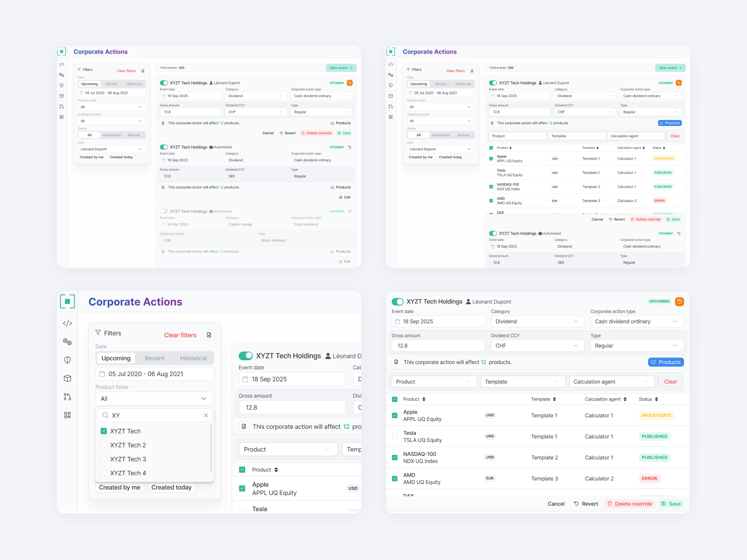Screen dimensions: 747x560
Task: Click the orange revert-history icon beside the large UPCOMING badge
Action: [679, 301]
